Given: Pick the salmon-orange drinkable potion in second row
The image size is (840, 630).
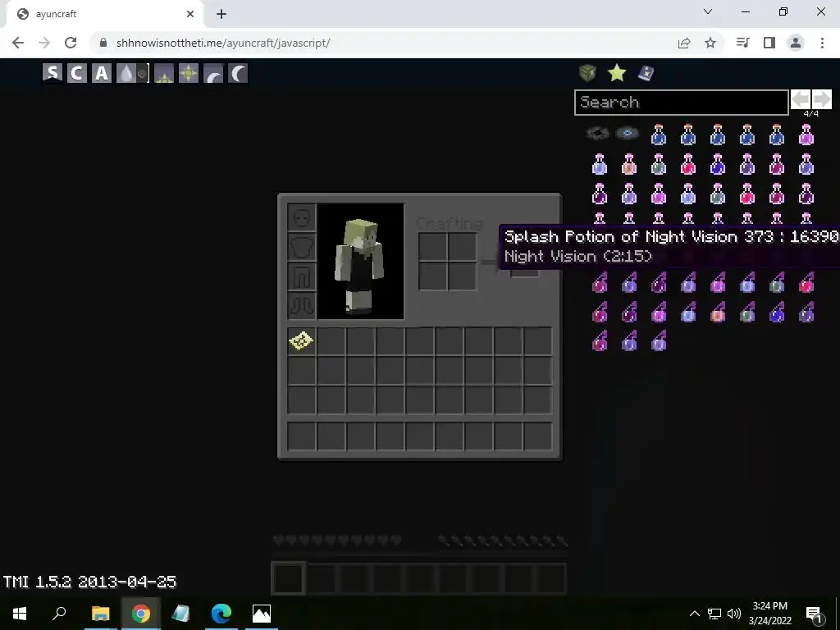Looking at the screenshot, I should pos(629,164).
